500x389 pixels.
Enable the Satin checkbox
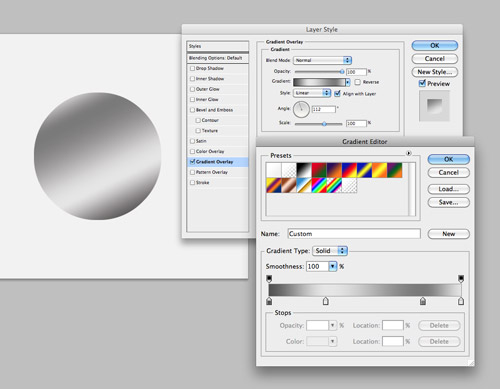coord(192,141)
